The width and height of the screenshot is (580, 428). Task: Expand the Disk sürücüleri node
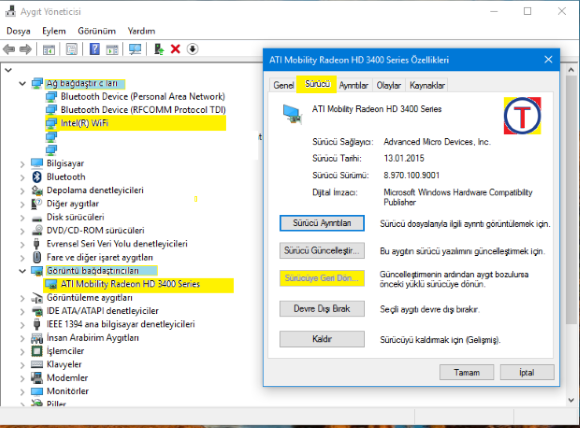click(23, 218)
